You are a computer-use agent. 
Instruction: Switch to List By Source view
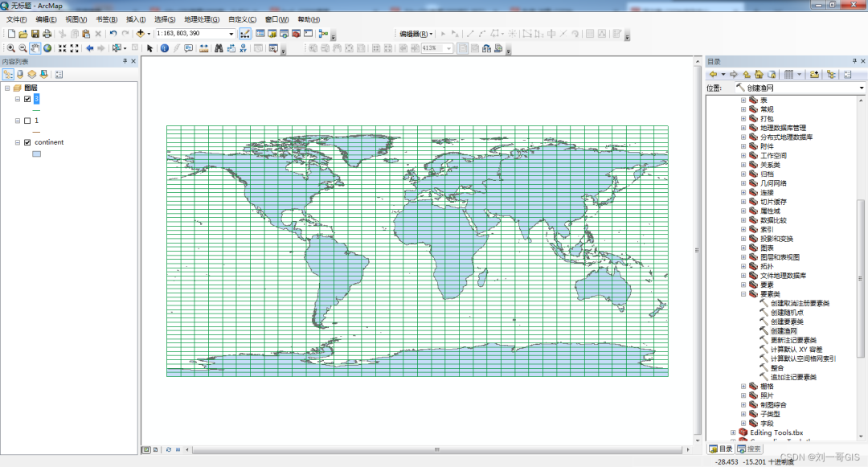coord(20,74)
